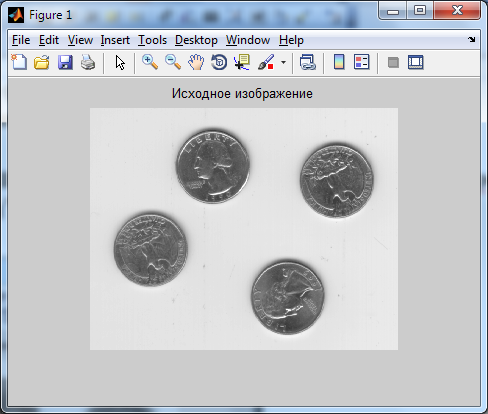The height and width of the screenshot is (414, 488).
Task: Click the eagle-side coin on the right
Action: [x=337, y=181]
